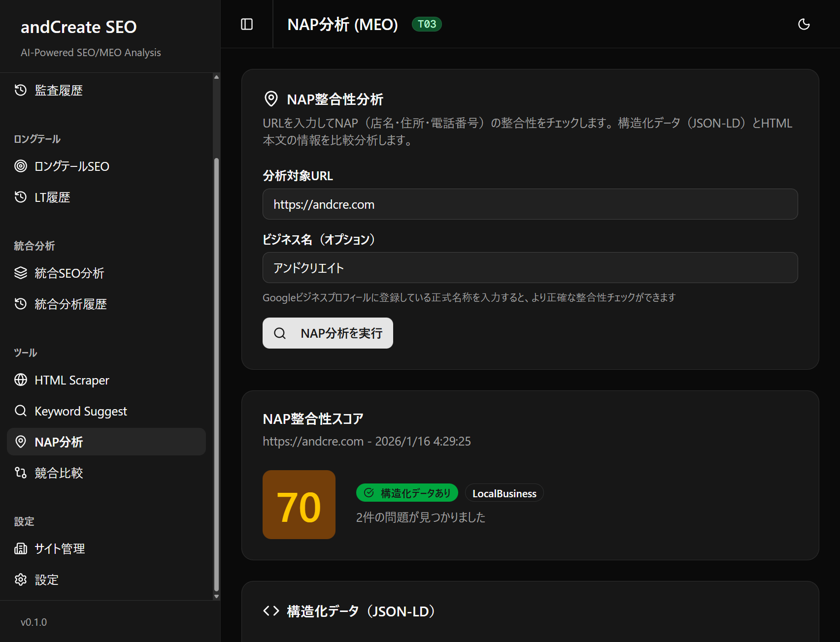Click the clock icon next to LT履歴
The width and height of the screenshot is (840, 642).
point(21,197)
